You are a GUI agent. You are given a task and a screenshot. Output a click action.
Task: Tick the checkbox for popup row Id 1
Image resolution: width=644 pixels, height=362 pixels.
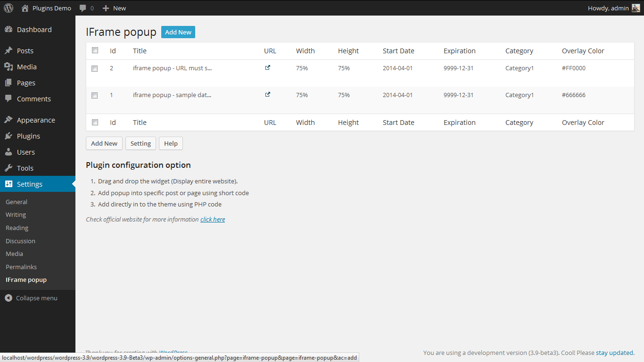click(x=95, y=95)
